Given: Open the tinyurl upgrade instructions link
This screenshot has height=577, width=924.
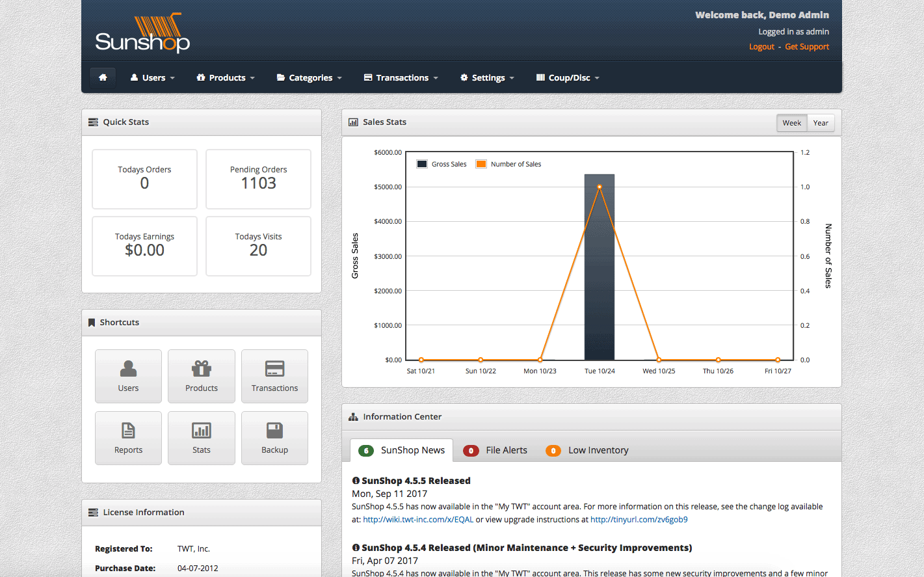Looking at the screenshot, I should 639,520.
